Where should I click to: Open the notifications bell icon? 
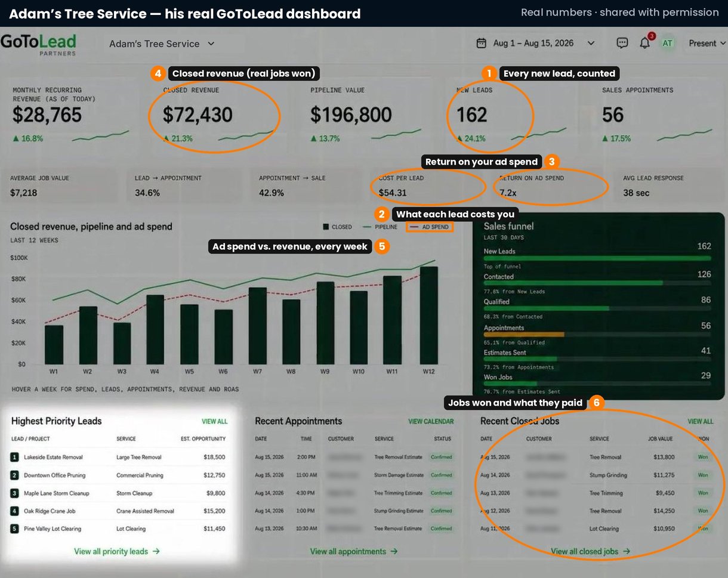[x=644, y=43]
